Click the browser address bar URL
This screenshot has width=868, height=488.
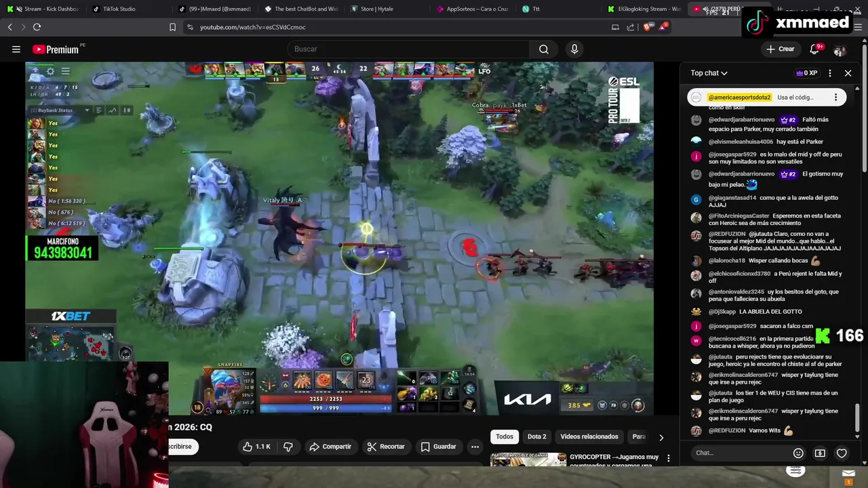point(252,27)
